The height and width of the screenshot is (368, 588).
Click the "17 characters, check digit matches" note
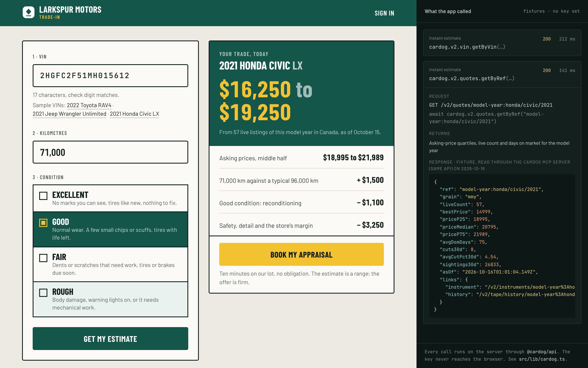click(x=76, y=95)
